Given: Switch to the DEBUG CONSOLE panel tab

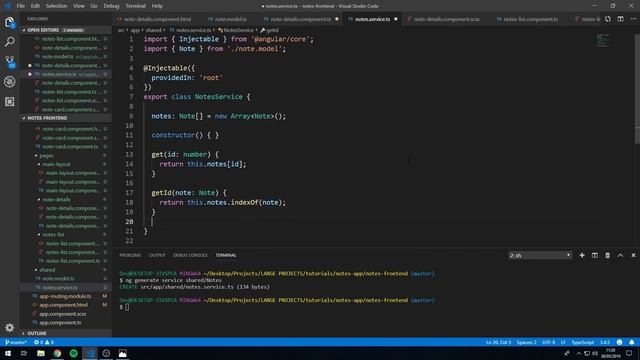Looking at the screenshot, I should pyautogui.click(x=190, y=255).
